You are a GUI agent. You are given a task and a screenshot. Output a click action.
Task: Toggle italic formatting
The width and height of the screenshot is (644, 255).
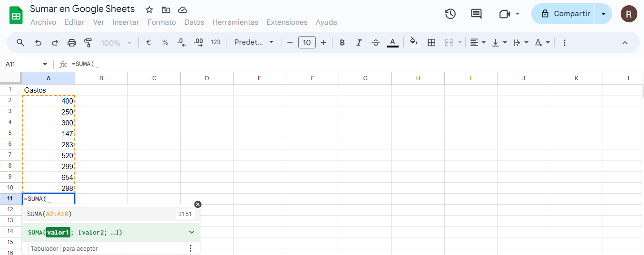coord(359,42)
